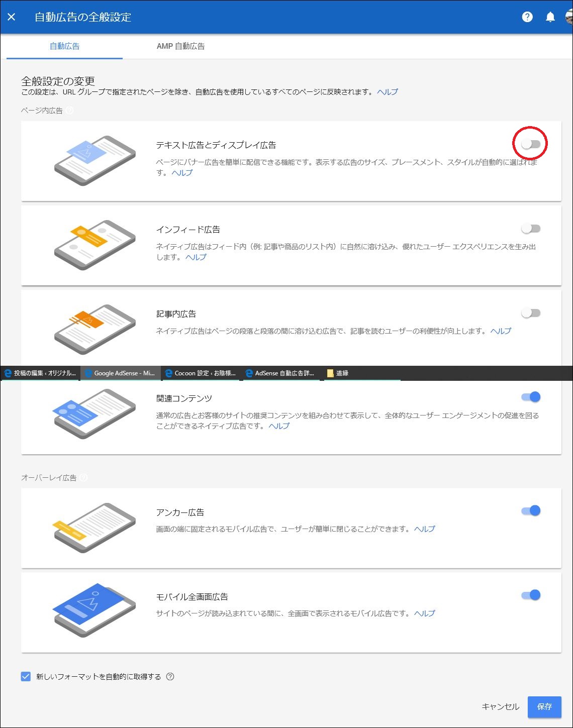Click the キャンセル button
This screenshot has height=728, width=573.
500,707
